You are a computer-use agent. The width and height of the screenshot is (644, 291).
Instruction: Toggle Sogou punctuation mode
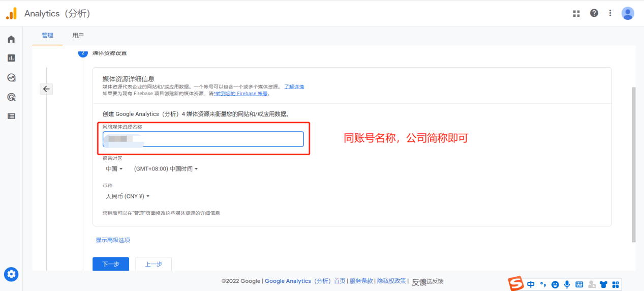(x=543, y=284)
